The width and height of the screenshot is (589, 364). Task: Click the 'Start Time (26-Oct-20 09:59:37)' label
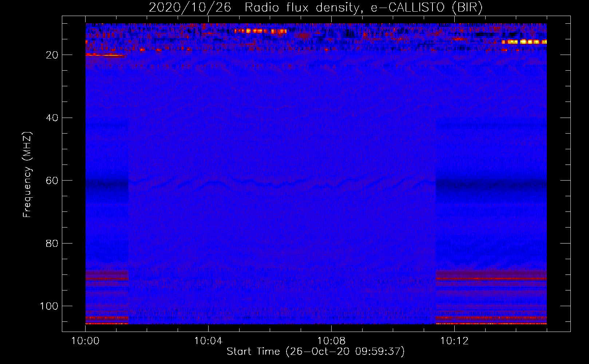point(316,352)
